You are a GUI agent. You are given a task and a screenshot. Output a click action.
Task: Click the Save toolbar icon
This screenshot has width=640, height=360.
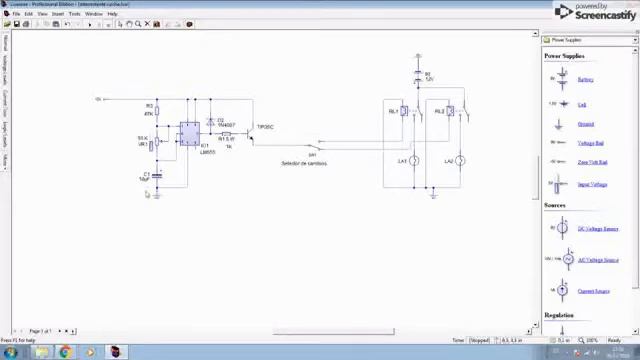coord(17,24)
